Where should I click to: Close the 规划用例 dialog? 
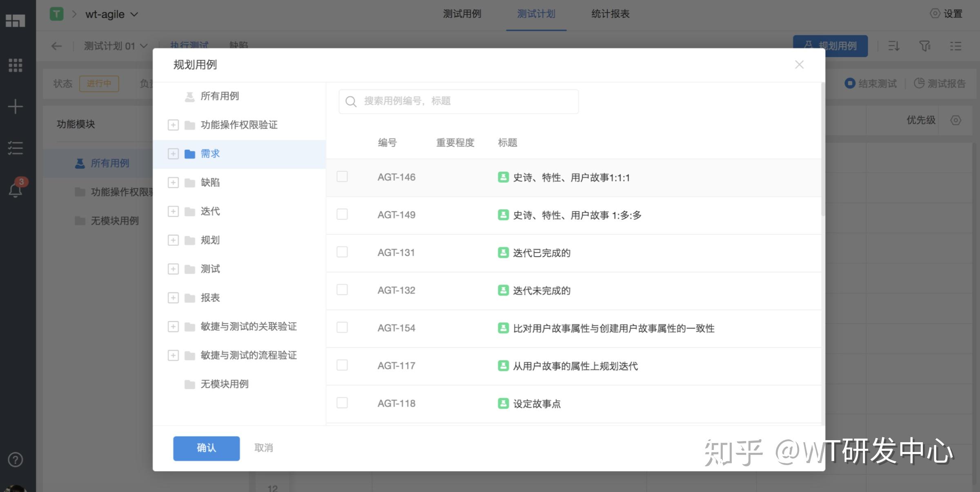pyautogui.click(x=800, y=64)
